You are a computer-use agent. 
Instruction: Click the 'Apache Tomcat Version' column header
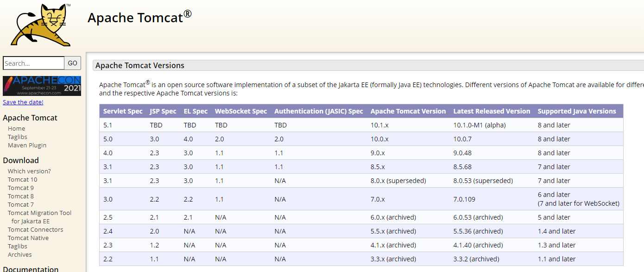tap(408, 111)
